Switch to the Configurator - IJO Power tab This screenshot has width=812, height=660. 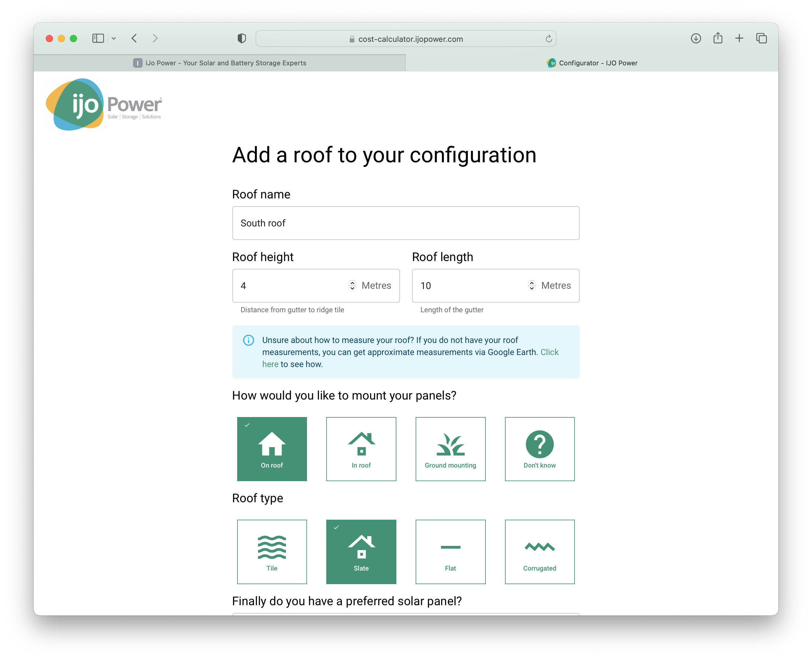click(x=592, y=63)
